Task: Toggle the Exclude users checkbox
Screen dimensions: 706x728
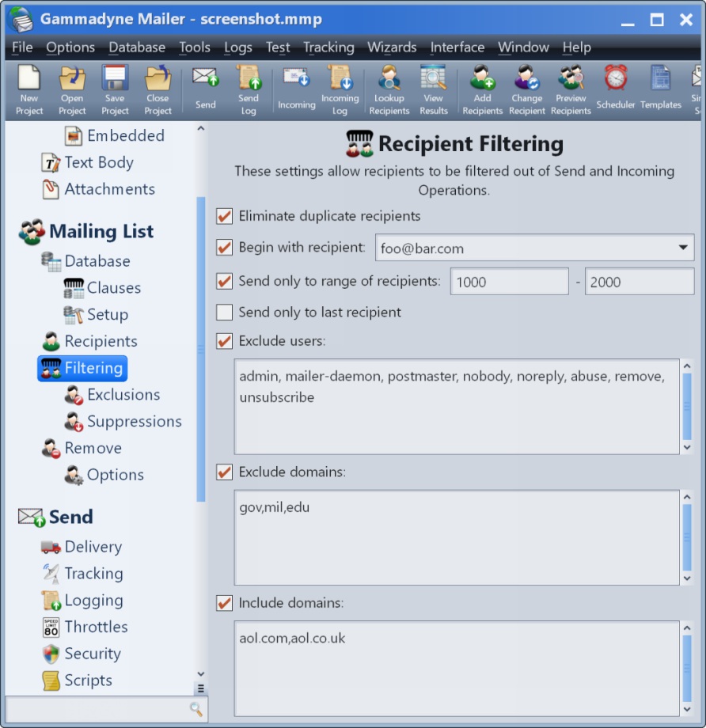Action: click(x=224, y=341)
